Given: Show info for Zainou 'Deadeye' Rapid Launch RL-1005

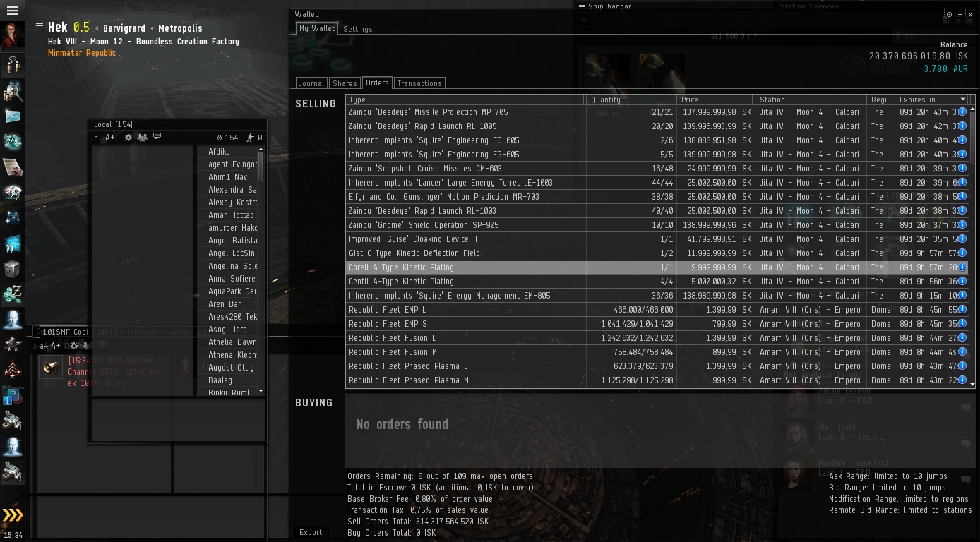Looking at the screenshot, I should 962,126.
